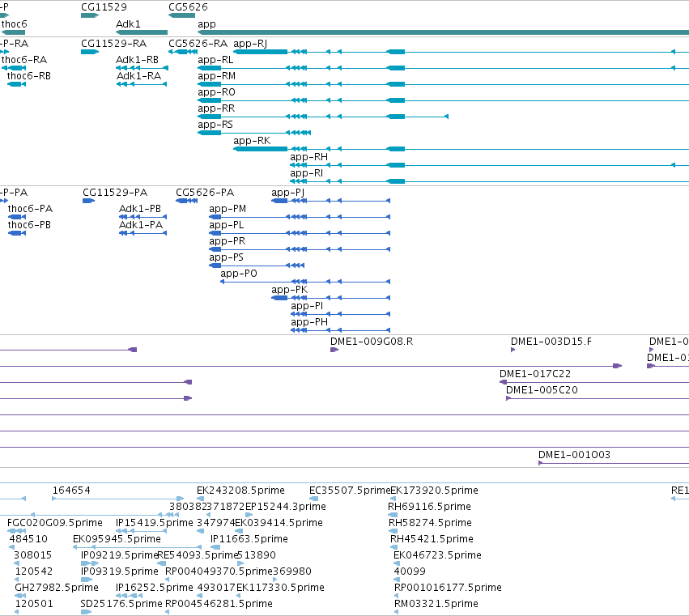
Task: Click EST feature 164654
Action: pyautogui.click(x=71, y=491)
